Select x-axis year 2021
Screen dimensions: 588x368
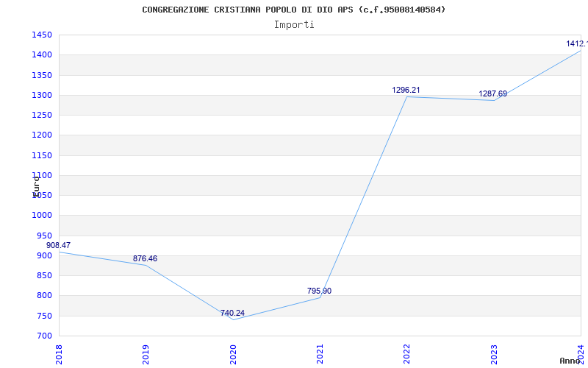coord(320,355)
